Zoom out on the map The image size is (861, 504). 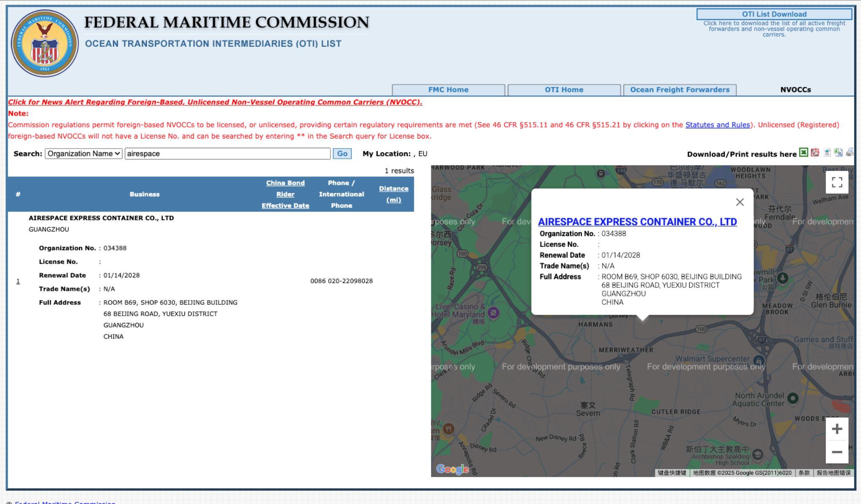coord(837,452)
